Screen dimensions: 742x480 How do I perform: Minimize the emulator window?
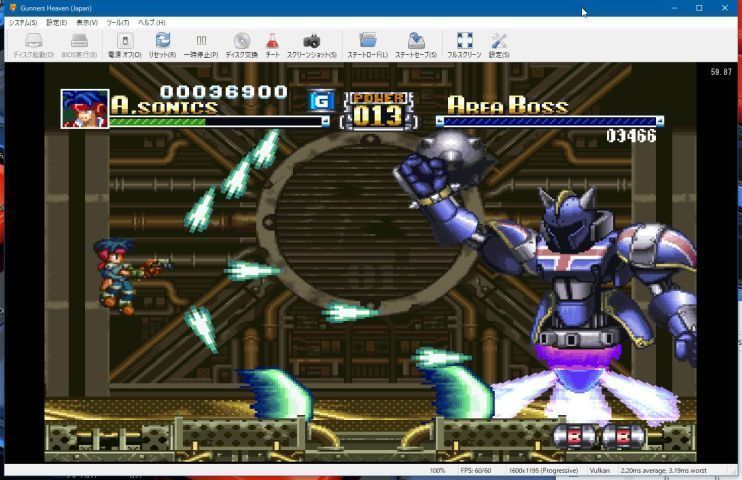[674, 8]
